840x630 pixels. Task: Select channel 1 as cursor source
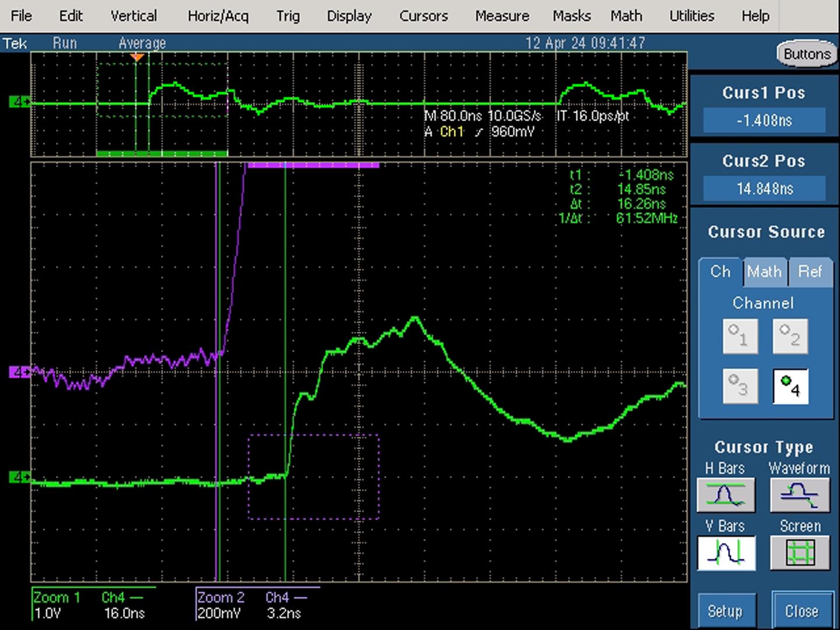coord(740,336)
